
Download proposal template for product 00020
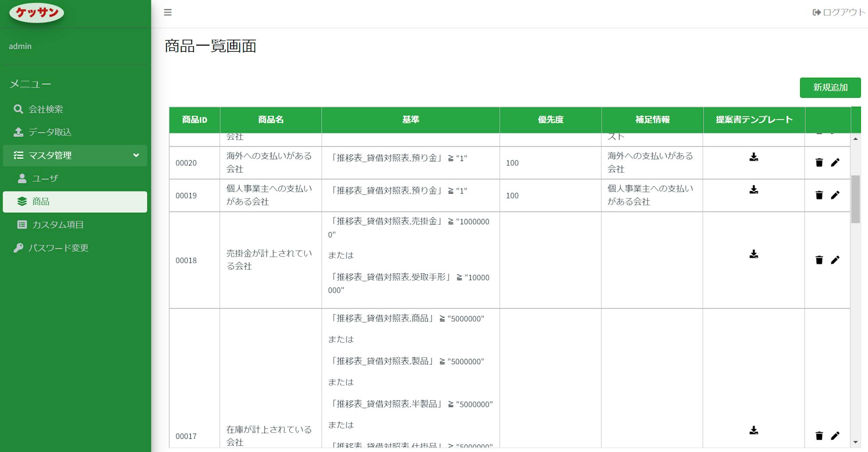(754, 157)
